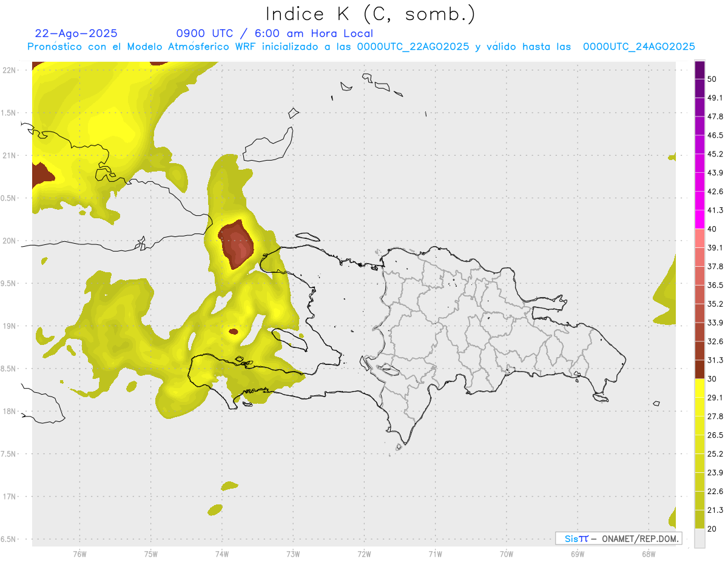Click the legend value '25.2'

715,454
